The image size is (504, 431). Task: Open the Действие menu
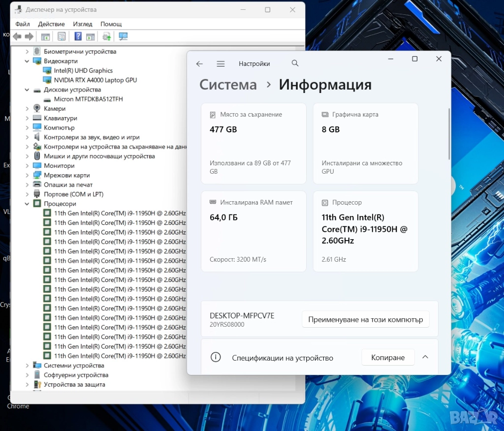[x=51, y=24]
